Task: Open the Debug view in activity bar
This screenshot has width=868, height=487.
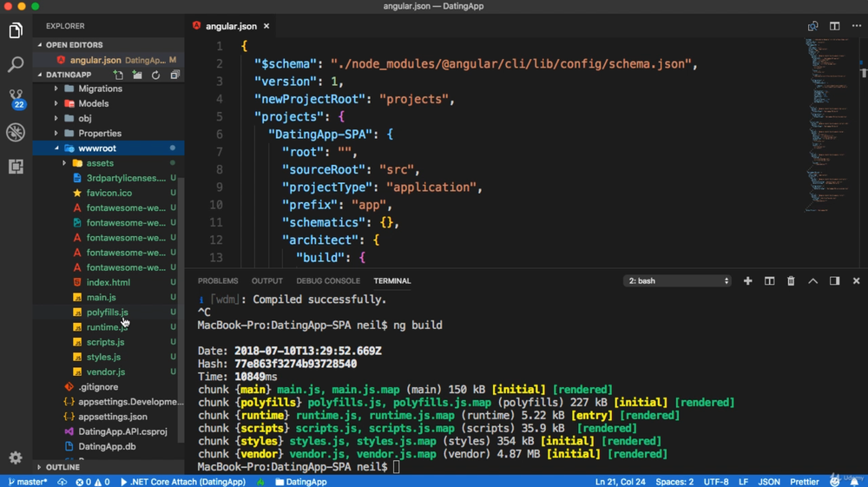Action: click(16, 132)
